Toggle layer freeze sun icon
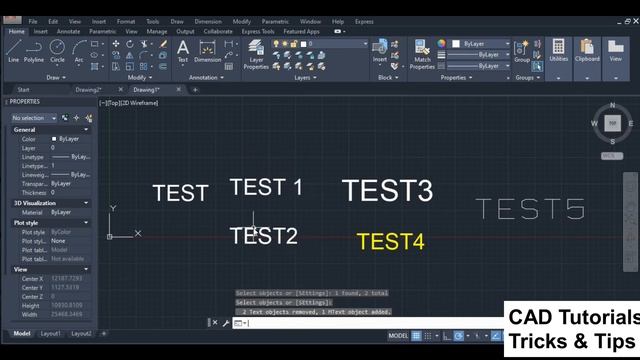Screen dimensions: 640x360 pyautogui.click(x=285, y=44)
